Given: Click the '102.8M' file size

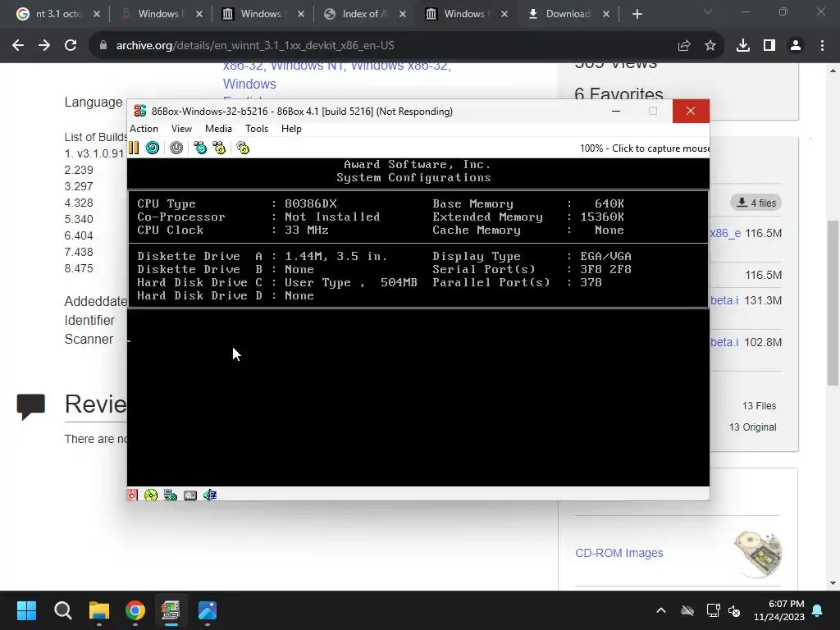Looking at the screenshot, I should 763,342.
